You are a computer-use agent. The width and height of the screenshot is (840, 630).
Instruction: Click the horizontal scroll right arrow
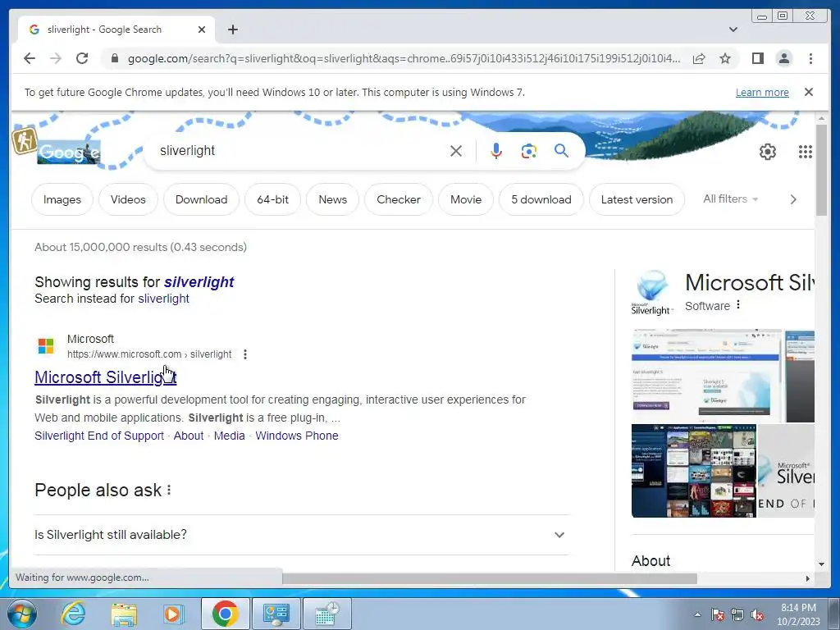point(808,578)
